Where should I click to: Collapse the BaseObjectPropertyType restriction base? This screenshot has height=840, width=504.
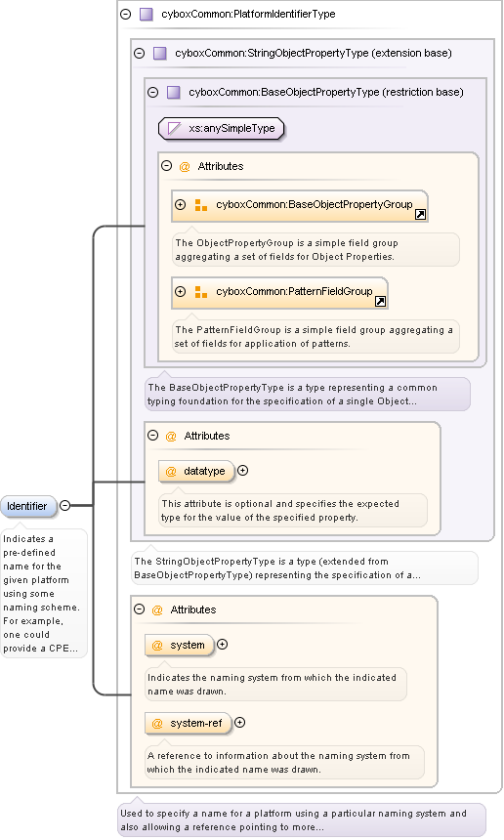coord(153,92)
